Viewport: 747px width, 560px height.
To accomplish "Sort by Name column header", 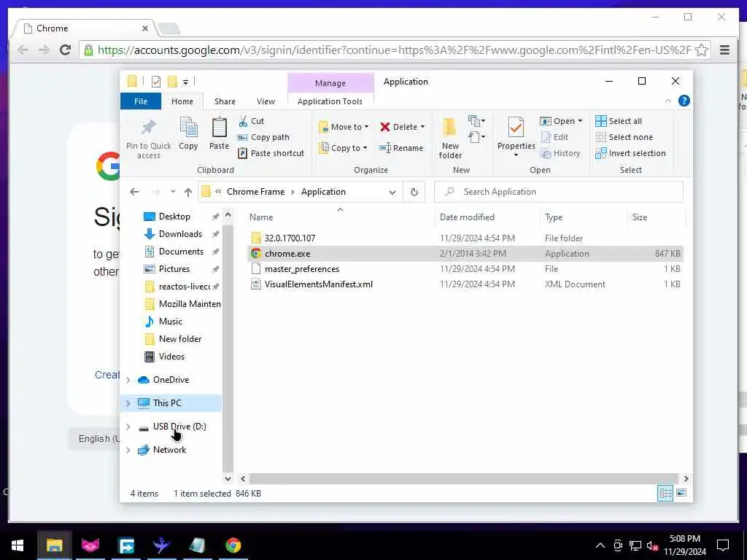I will click(x=261, y=217).
